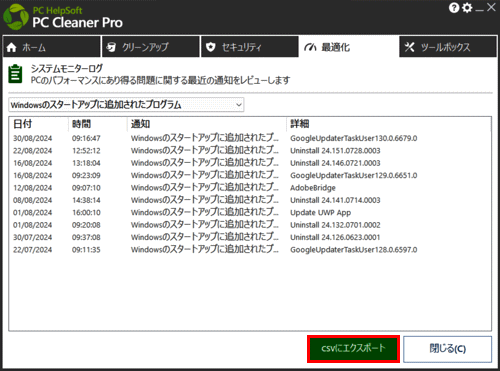This screenshot has width=500, height=371.
Task: Select row Uninstall 24.126.0623.0001
Action: [250, 237]
